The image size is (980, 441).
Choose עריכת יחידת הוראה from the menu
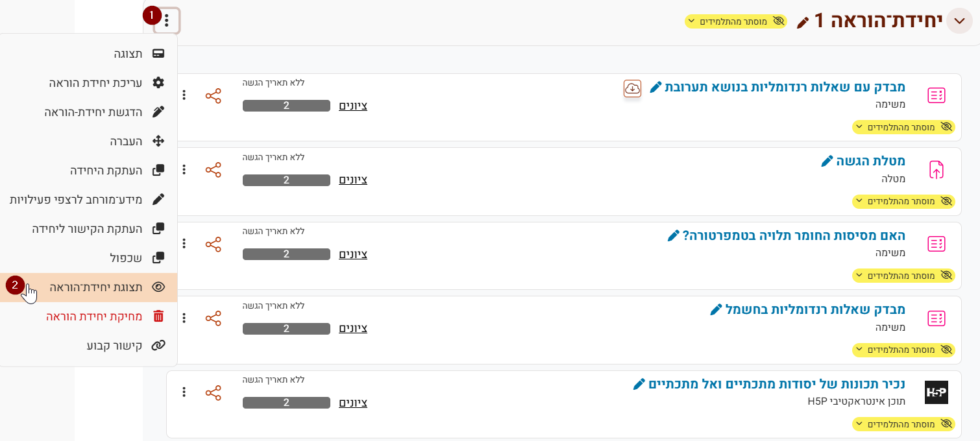[89, 83]
